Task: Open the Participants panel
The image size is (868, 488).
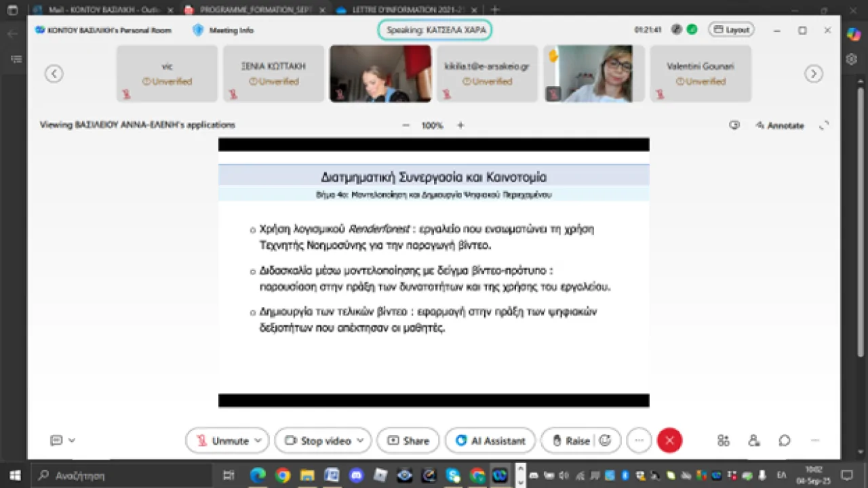Action: [754, 441]
